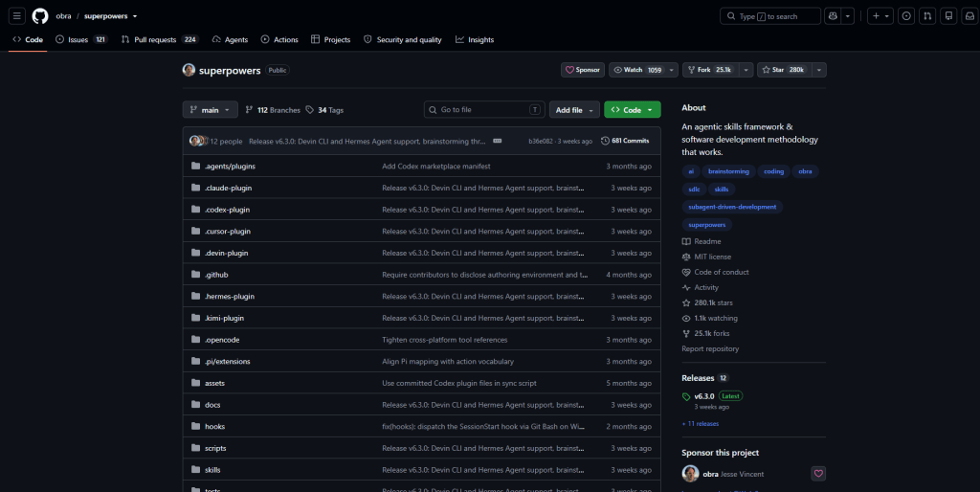View the 112 Branches link
980x492 pixels.
point(273,110)
